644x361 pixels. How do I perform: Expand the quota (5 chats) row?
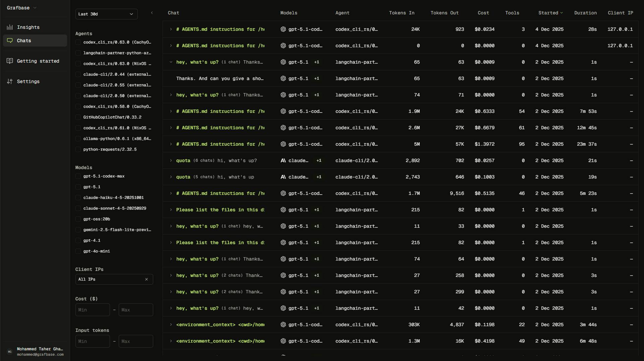click(x=171, y=177)
